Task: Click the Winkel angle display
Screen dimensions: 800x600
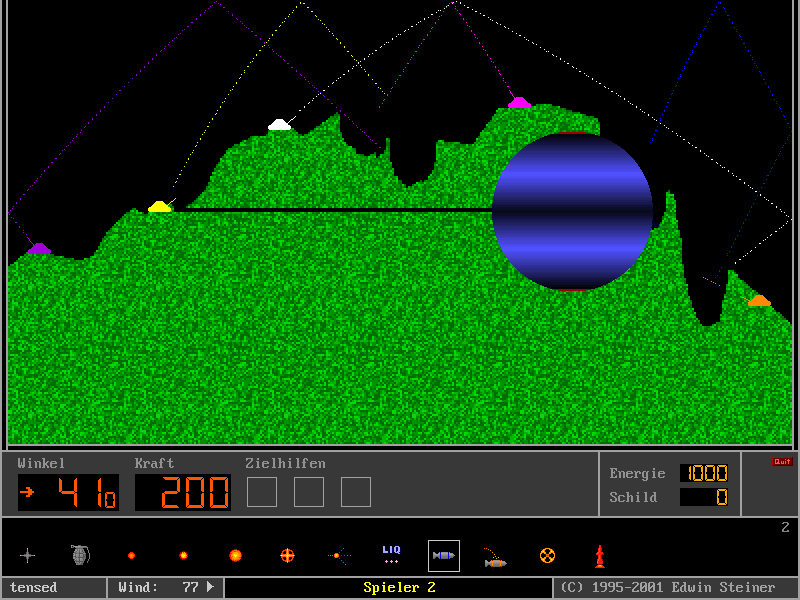Action: pos(68,492)
